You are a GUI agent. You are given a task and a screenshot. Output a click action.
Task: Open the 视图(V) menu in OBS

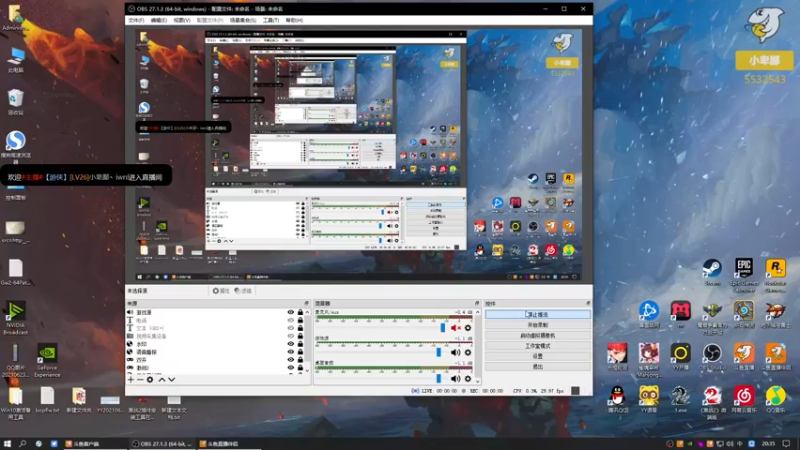pyautogui.click(x=182, y=20)
